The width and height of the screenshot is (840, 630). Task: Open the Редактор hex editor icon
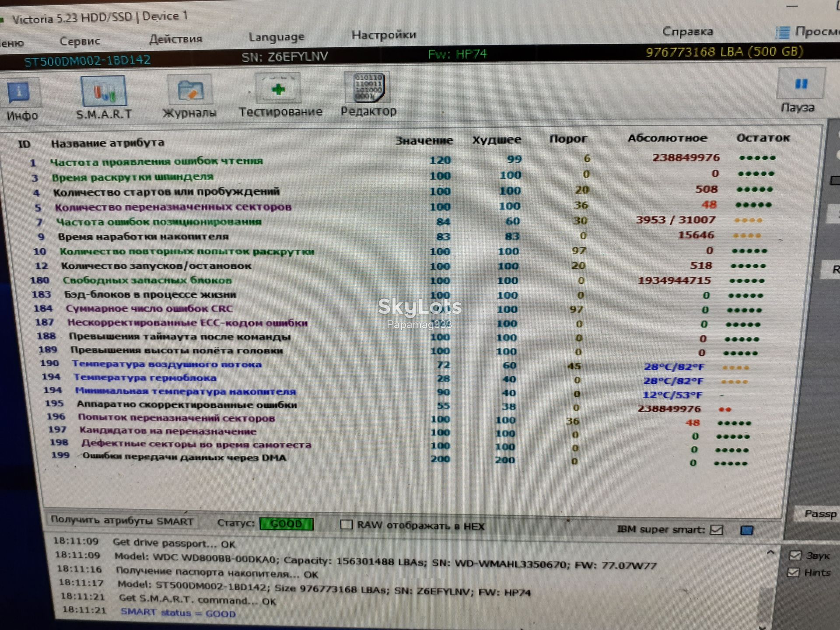368,87
